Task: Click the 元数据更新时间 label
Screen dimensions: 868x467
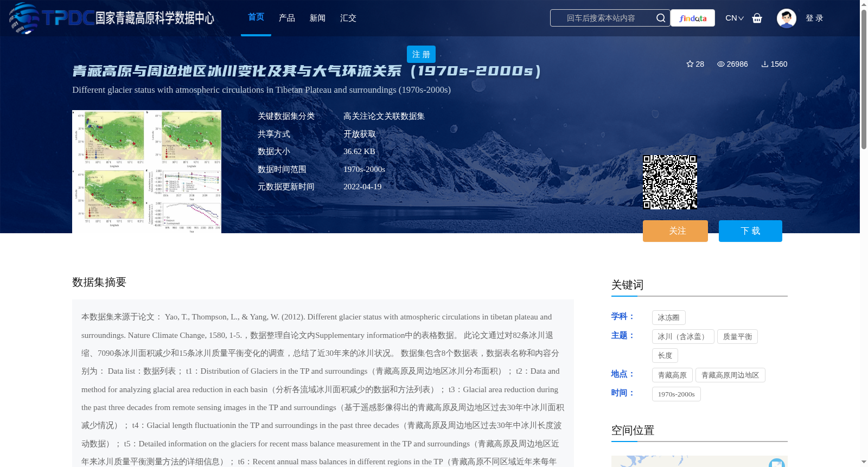Action: click(286, 187)
